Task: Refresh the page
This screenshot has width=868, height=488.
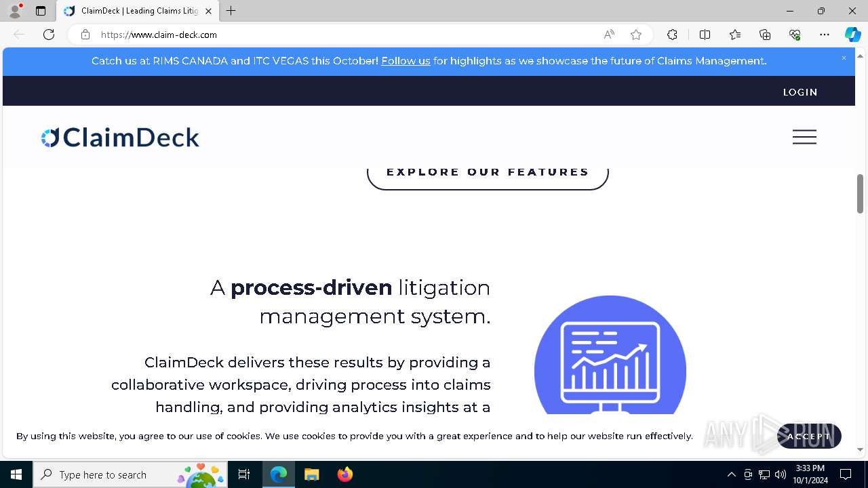Action: point(49,35)
